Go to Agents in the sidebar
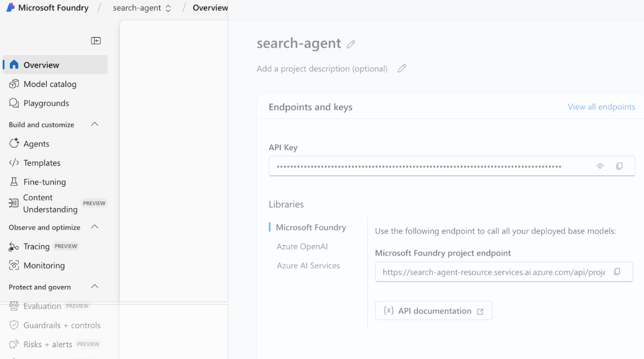 (36, 144)
